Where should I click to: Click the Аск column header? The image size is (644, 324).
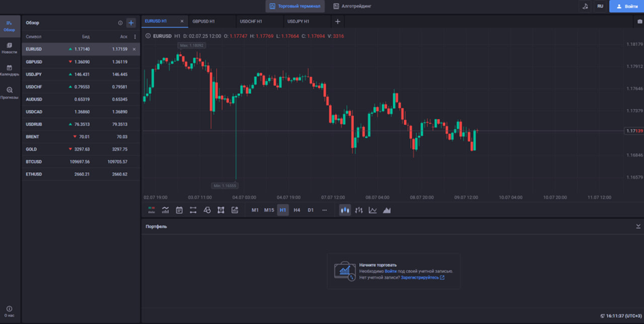click(123, 36)
